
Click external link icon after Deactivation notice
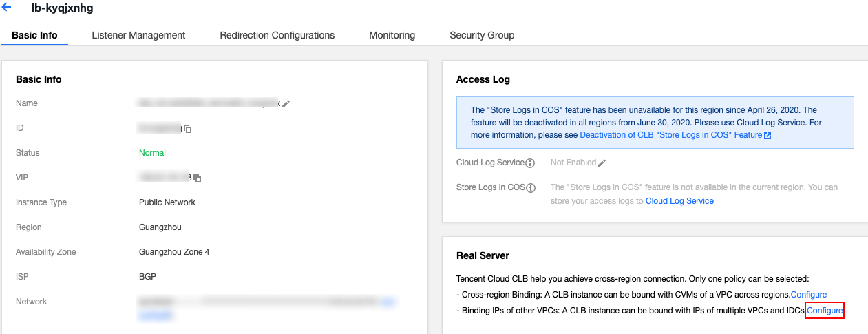pos(768,136)
